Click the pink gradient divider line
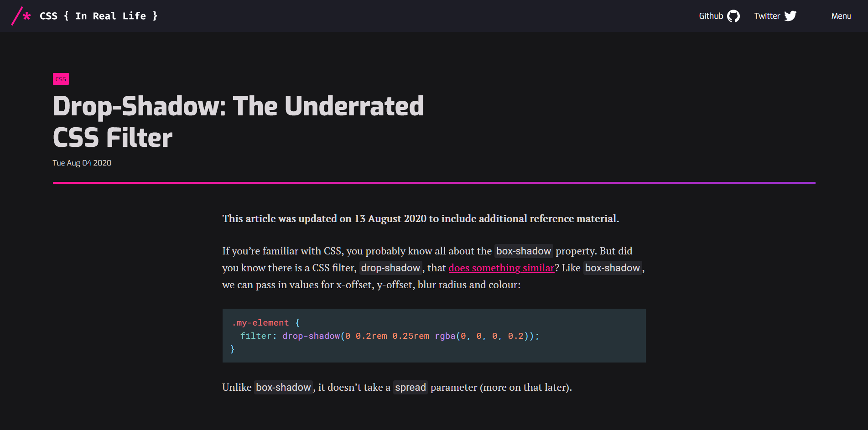This screenshot has width=868, height=430. point(433,182)
